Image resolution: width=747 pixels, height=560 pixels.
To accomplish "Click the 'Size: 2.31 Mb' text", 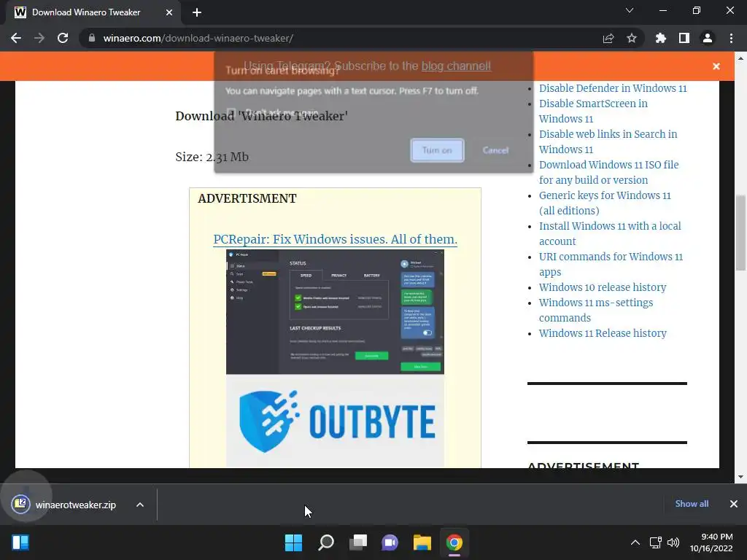I will pyautogui.click(x=212, y=157).
